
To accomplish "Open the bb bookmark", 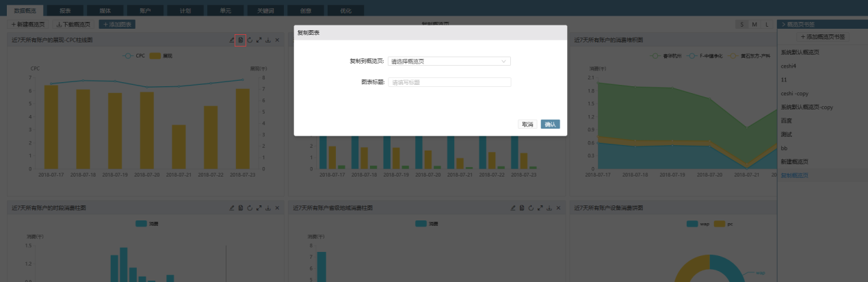I will [784, 148].
